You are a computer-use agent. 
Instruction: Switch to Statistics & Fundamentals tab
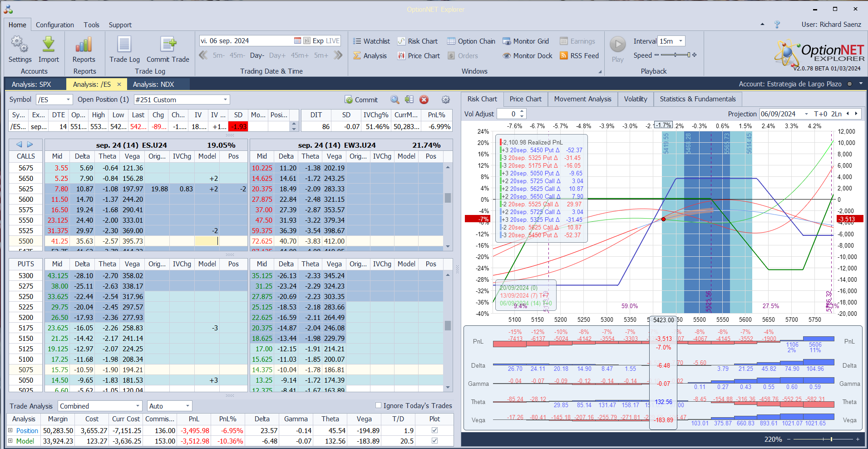click(698, 99)
